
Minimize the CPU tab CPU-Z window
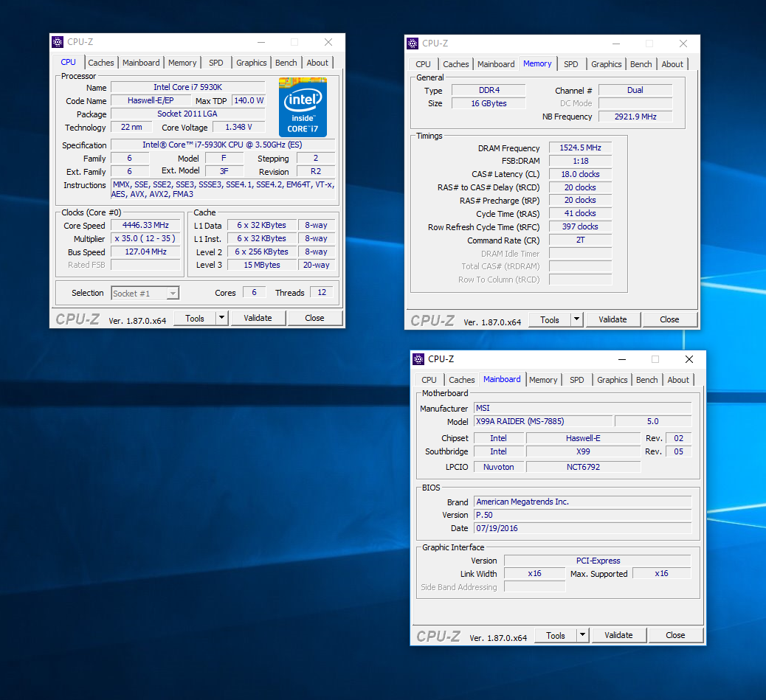261,43
